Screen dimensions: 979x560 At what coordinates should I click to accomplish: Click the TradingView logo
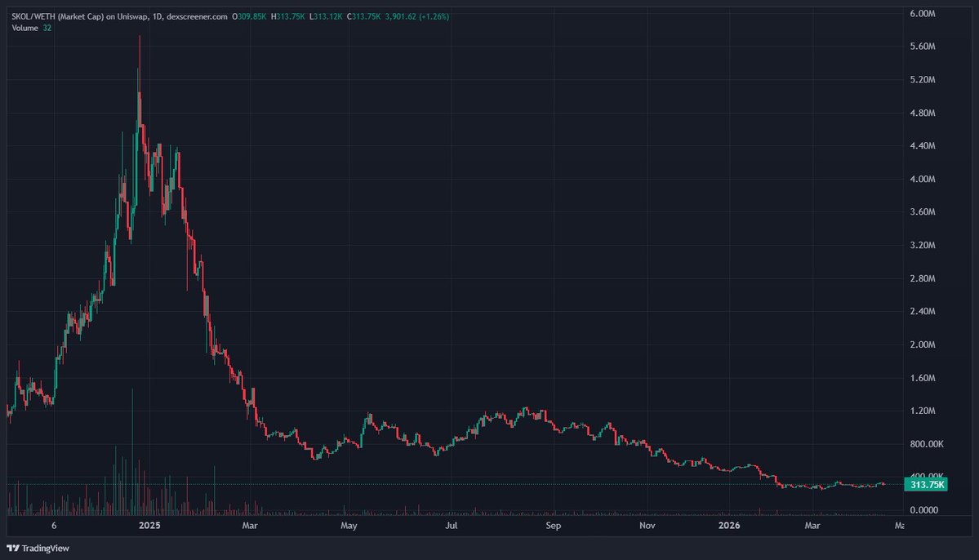(x=38, y=548)
